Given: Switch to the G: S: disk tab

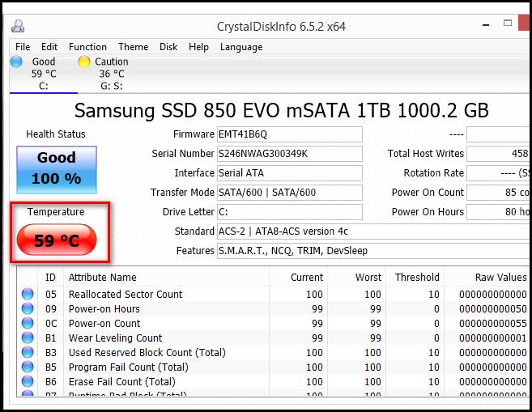Looking at the screenshot, I should tap(111, 74).
